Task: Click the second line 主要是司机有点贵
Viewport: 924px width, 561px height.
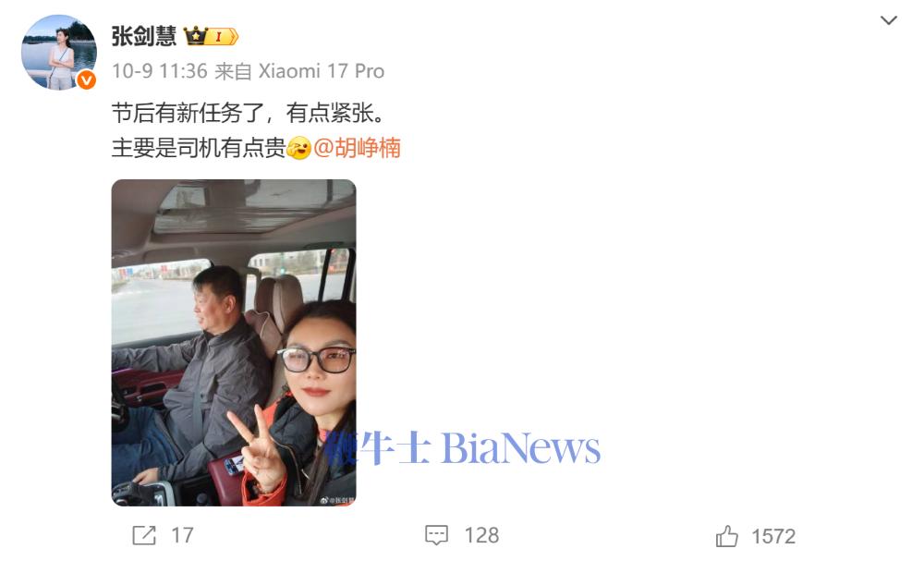Action: click(199, 147)
